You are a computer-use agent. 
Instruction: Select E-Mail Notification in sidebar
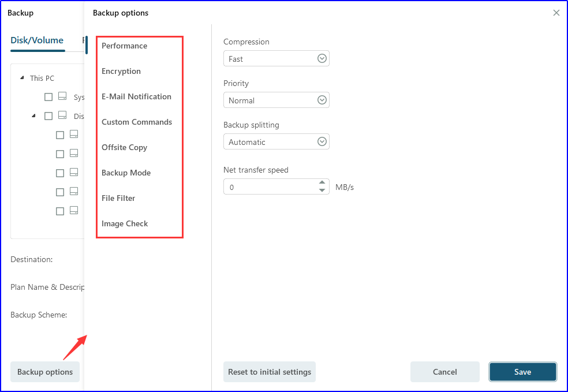click(x=136, y=96)
